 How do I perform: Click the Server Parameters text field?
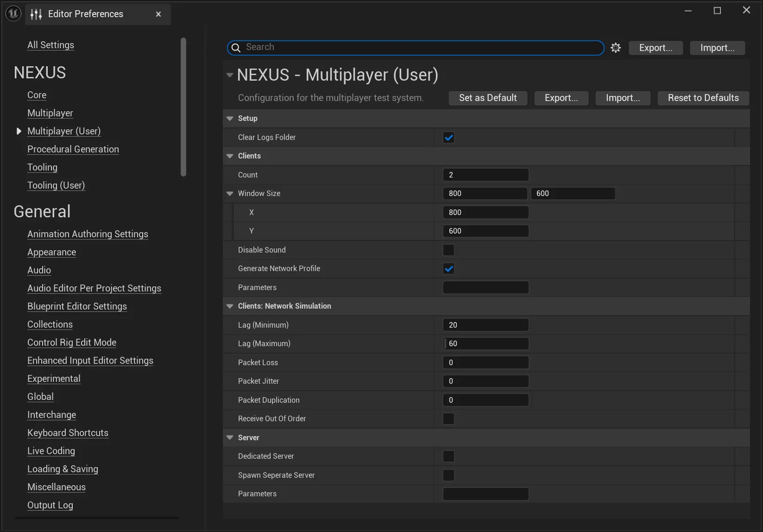tap(486, 494)
